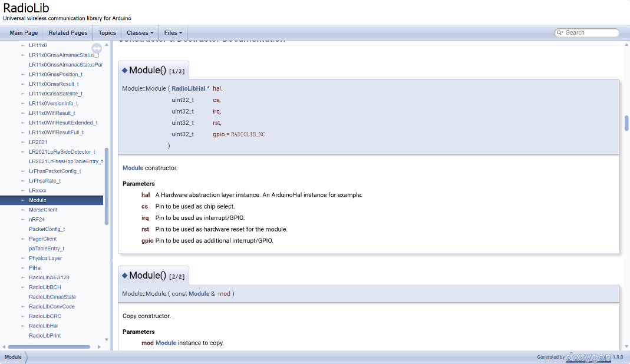Open the Topics tab
The image size is (630, 364).
107,32
